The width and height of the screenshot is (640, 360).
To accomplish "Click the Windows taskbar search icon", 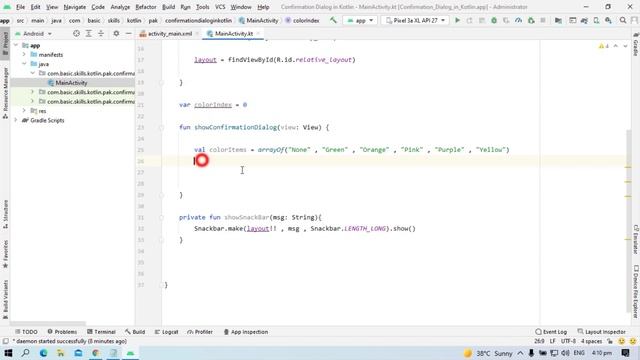I will click(x=26, y=353).
